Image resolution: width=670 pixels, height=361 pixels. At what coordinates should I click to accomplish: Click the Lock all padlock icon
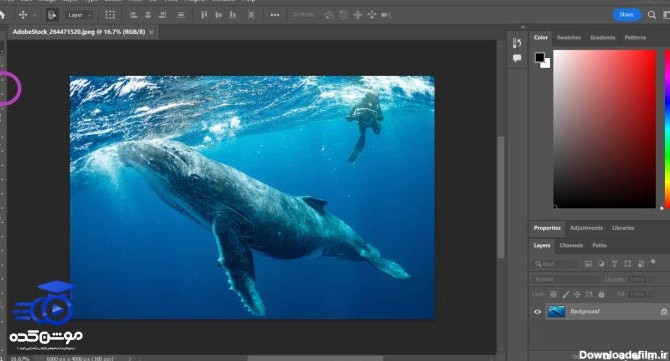[x=602, y=294]
